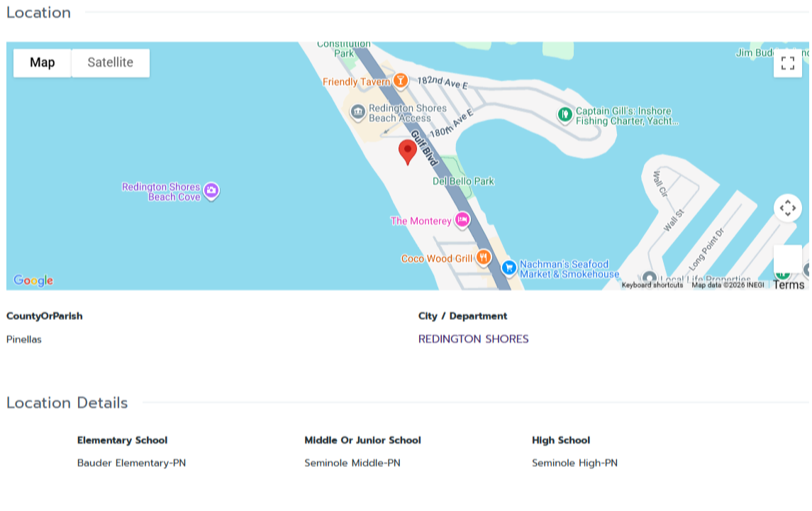Click Bauder Elementary-PN school value
Viewport: 812px width, 511px height.
coord(131,463)
